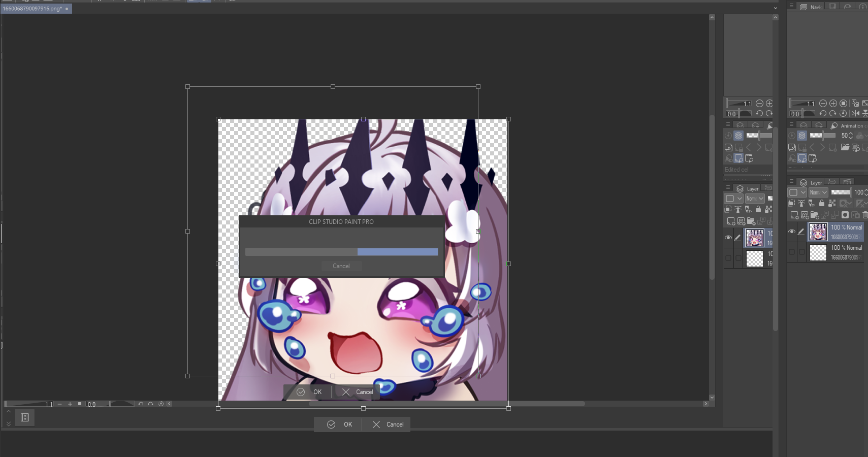Rotate canvas left from the canvas bottom bar

coord(141,404)
